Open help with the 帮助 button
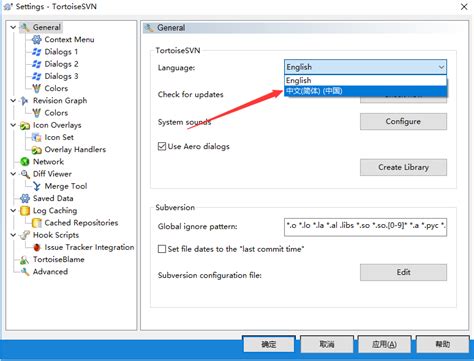This screenshot has height=361, width=474. pyautogui.click(x=443, y=344)
